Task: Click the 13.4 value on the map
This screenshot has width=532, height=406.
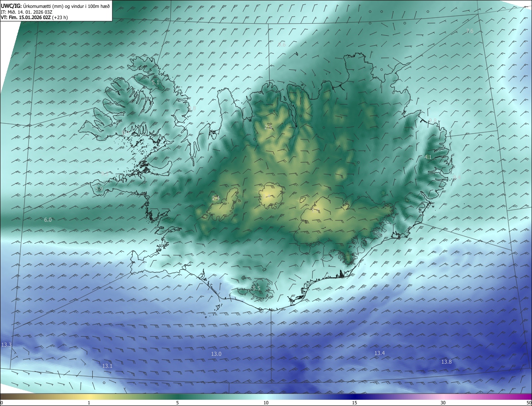Action: (379, 353)
